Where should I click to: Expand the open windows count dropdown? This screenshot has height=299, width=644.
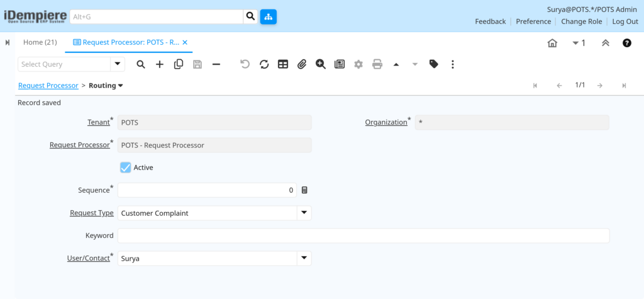579,43
